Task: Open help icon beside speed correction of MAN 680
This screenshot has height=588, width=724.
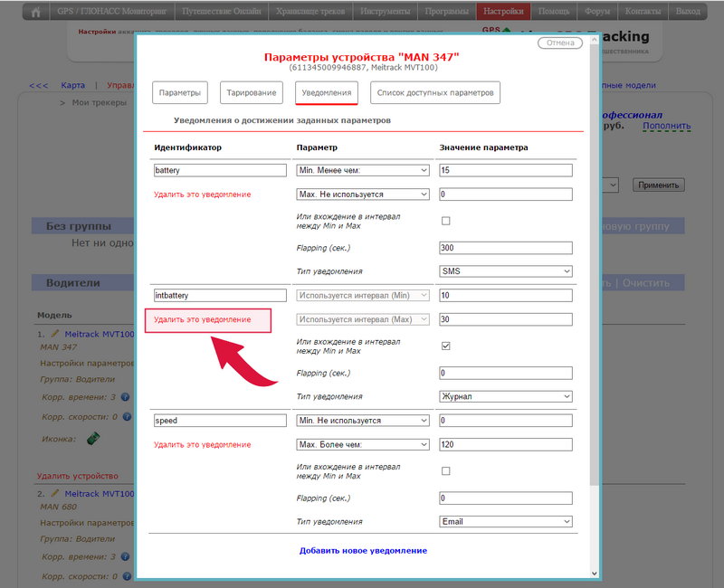Action: point(126,577)
